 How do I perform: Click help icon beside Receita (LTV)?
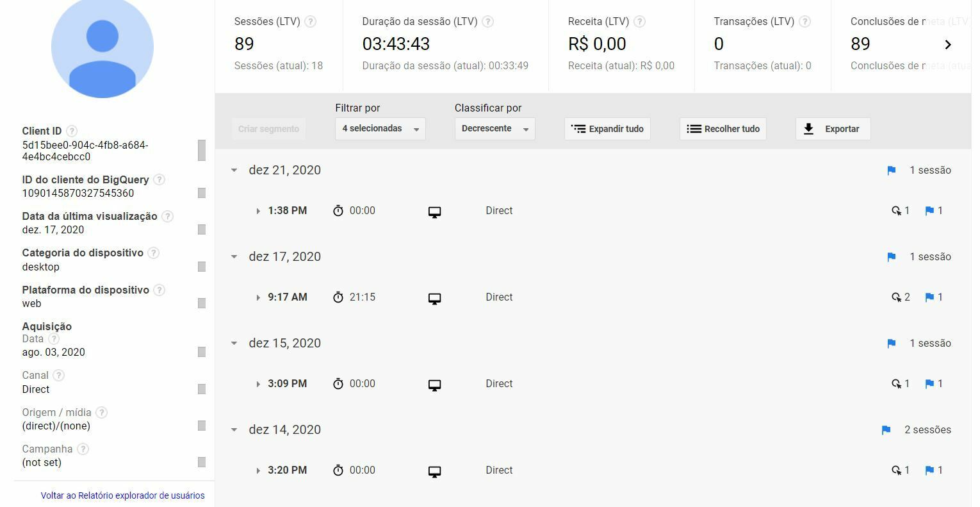639,21
